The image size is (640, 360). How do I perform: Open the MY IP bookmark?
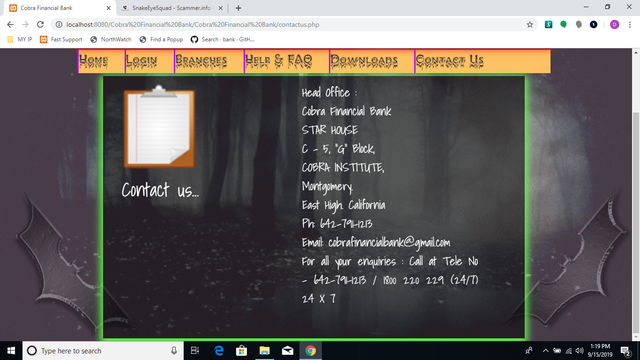(20, 39)
